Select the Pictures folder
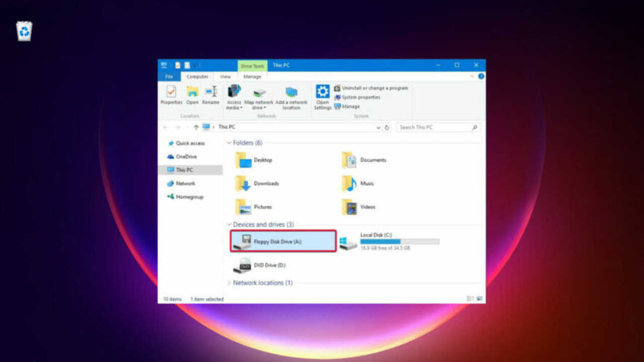Screen dimensions: 644x362 (254, 207)
